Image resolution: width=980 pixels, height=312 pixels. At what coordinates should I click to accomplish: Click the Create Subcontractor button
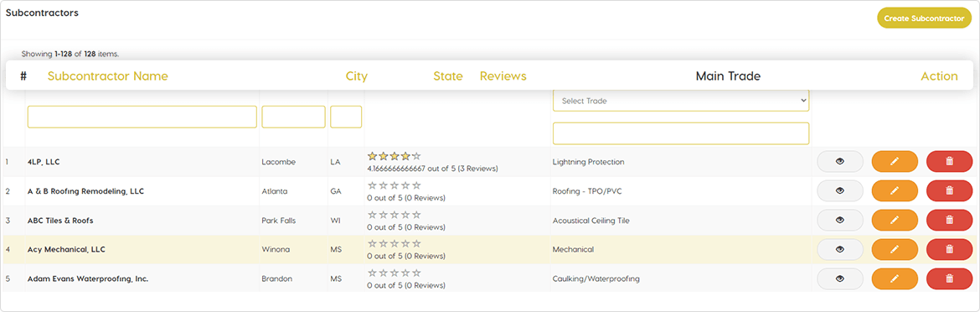925,18
